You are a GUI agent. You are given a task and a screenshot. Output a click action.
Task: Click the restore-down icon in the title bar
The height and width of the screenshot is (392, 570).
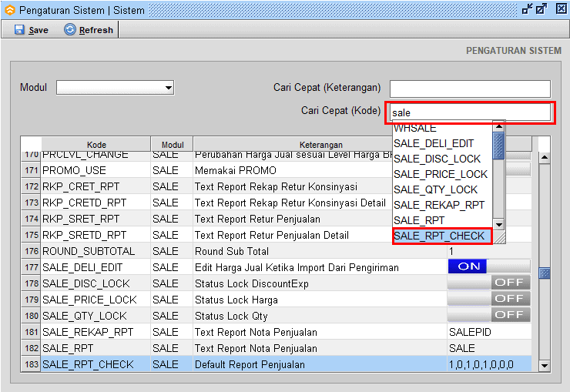(528, 8)
